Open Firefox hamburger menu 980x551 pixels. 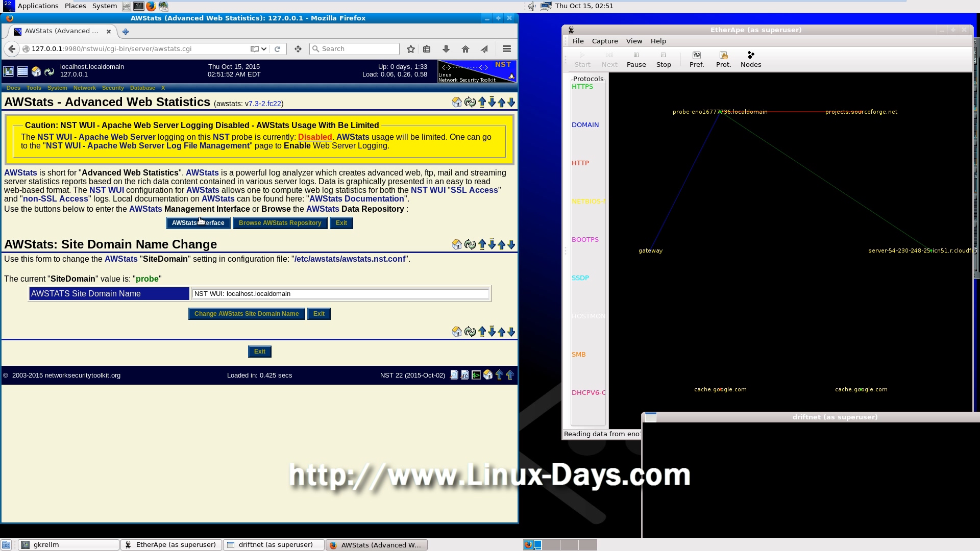tap(507, 49)
